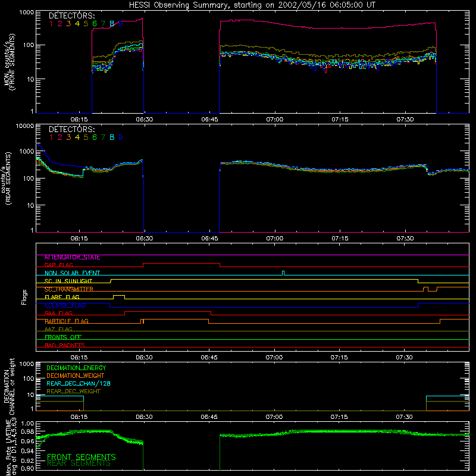Pick detector 2 in rear segments legend
The image size is (476, 476).
60,137
